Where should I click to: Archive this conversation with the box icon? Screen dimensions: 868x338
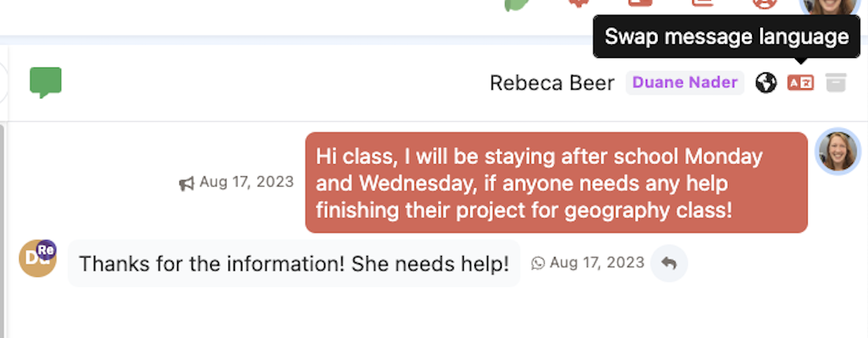(836, 82)
